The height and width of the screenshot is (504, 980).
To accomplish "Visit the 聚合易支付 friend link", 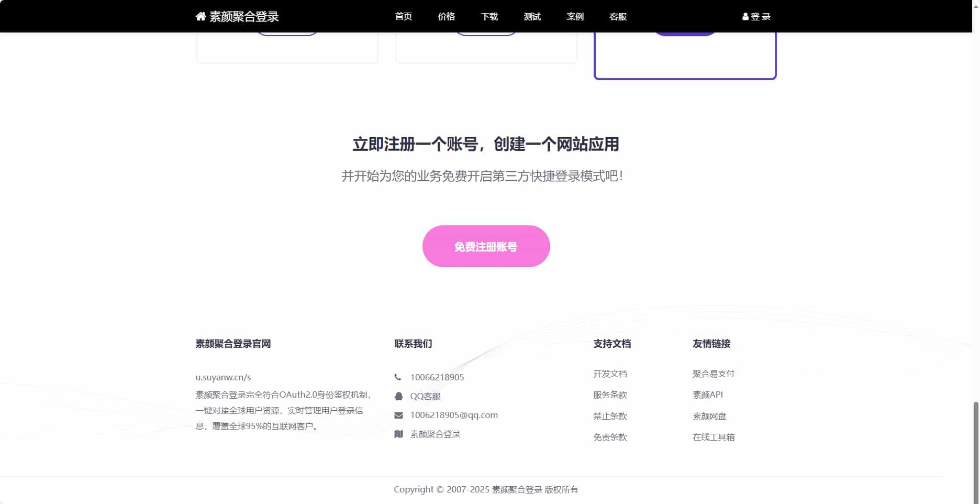I will point(714,374).
